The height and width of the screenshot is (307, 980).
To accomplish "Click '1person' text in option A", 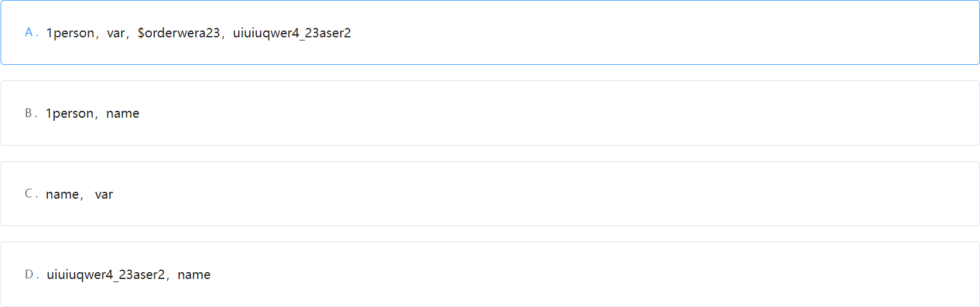I will click(x=70, y=33).
